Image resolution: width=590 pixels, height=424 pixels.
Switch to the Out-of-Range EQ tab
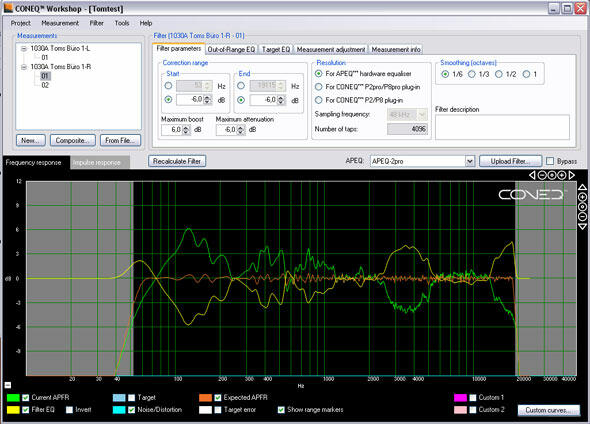[x=231, y=50]
